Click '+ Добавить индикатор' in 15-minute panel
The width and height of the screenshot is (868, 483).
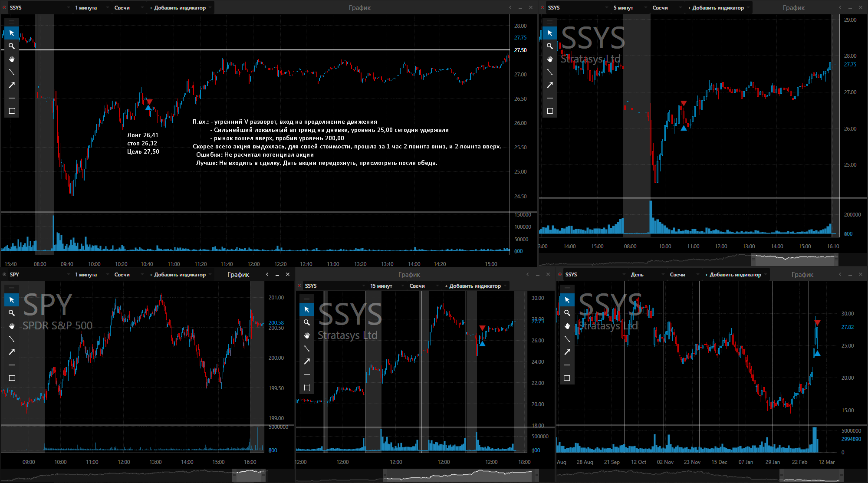[475, 286]
